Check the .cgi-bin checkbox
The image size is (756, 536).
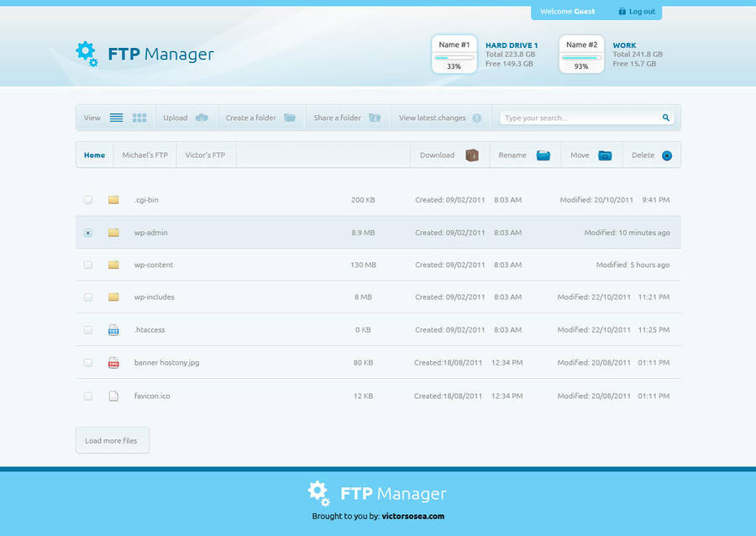tap(87, 200)
